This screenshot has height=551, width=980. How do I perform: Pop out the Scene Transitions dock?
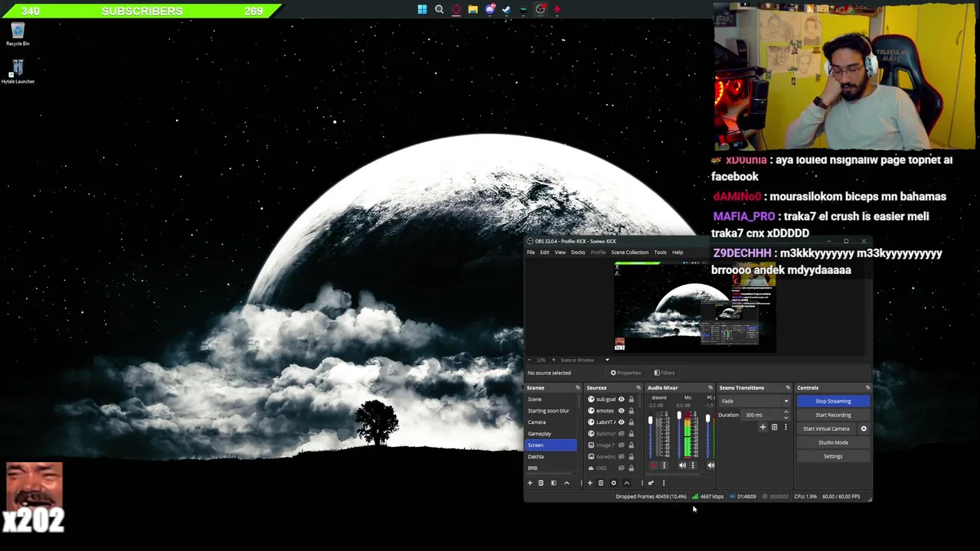(x=787, y=388)
